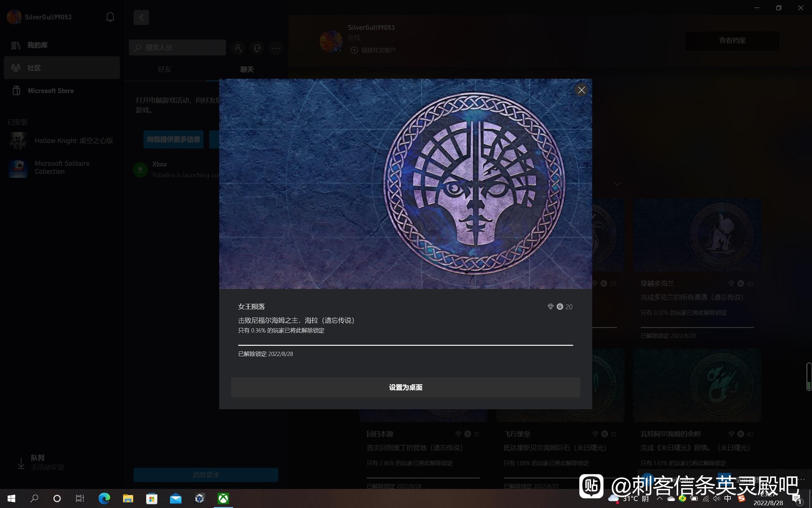Open Cortana circle icon on taskbar
This screenshot has width=812, height=508.
point(57,498)
